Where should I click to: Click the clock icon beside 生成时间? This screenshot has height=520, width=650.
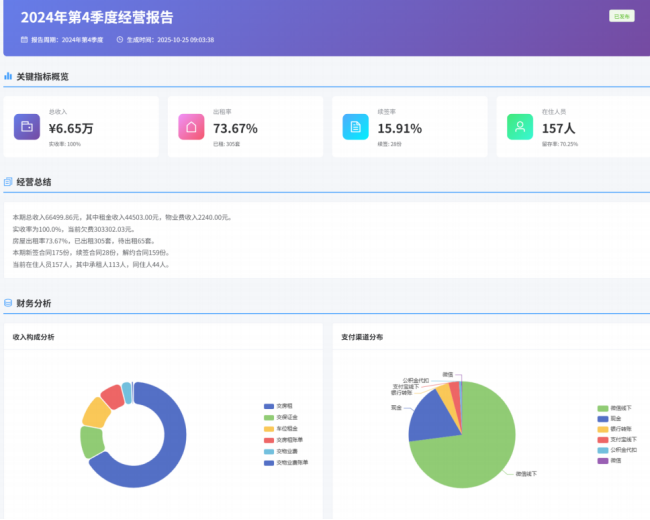pos(119,40)
